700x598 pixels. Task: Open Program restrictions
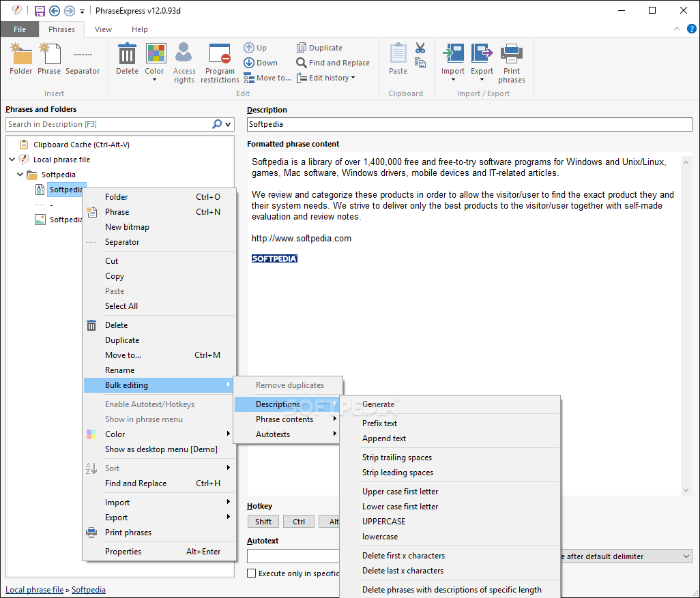coord(220,63)
